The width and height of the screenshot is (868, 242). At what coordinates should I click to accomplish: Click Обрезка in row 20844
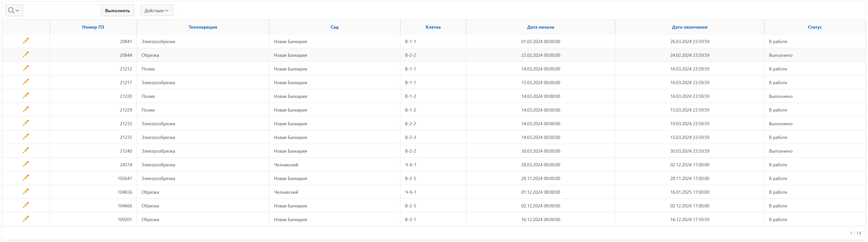coord(150,55)
